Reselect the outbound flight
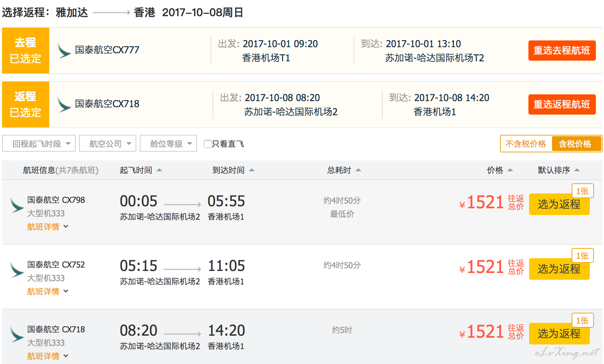Viewport: 604px width, 364px height. (561, 51)
